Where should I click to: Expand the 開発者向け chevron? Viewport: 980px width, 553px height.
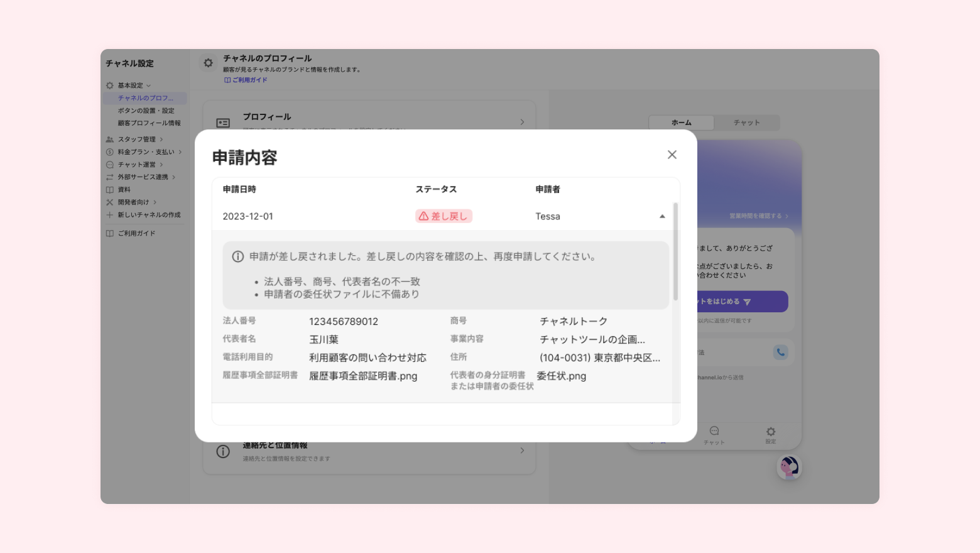tap(155, 202)
